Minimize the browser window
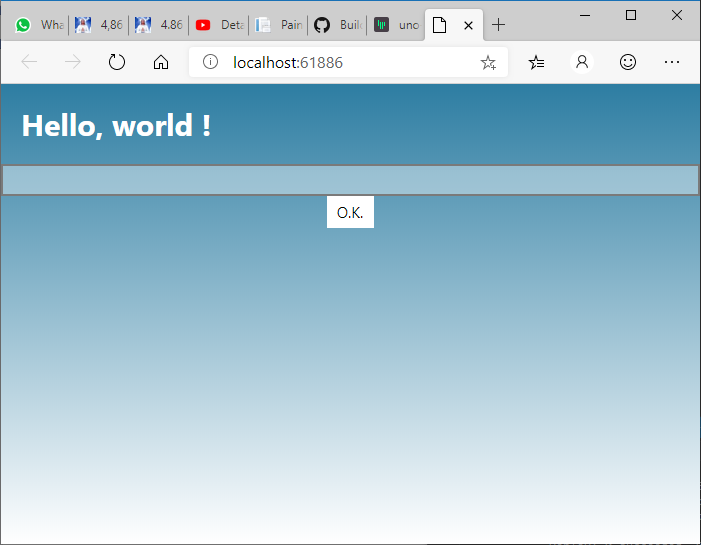Image resolution: width=701 pixels, height=545 pixels. click(585, 15)
